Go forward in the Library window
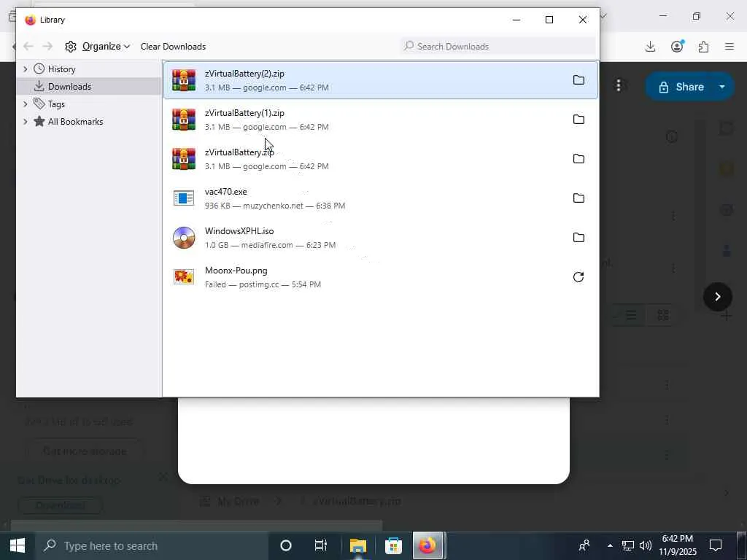 coord(47,46)
